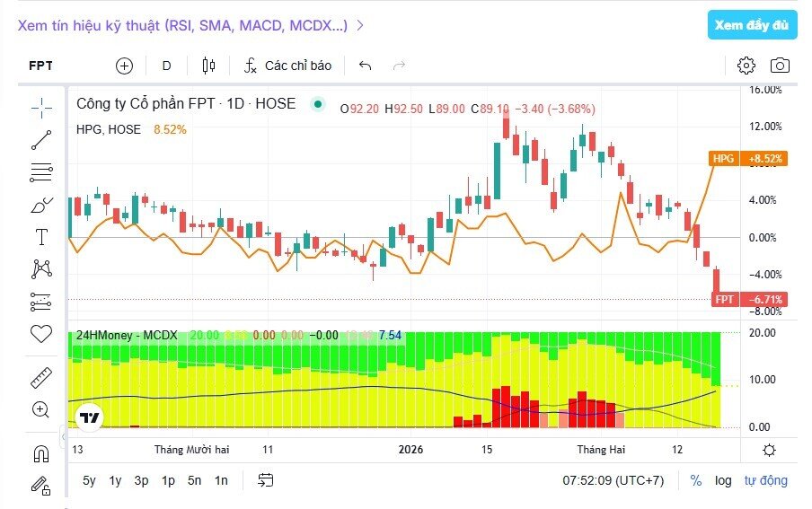Viewport: 812px width, 509px height.
Task: Click the Tháng Hai time axis label
Action: click(601, 450)
